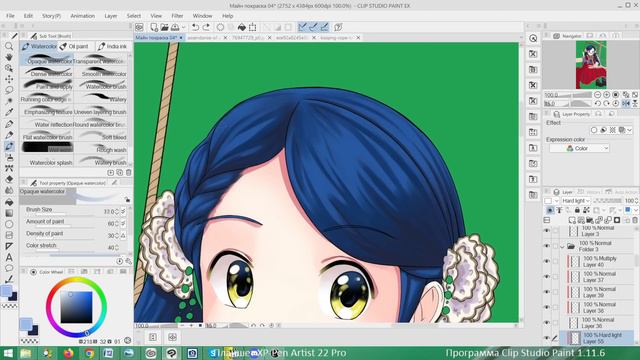
Task: Select the Move layer tool
Action: click(x=9, y=79)
